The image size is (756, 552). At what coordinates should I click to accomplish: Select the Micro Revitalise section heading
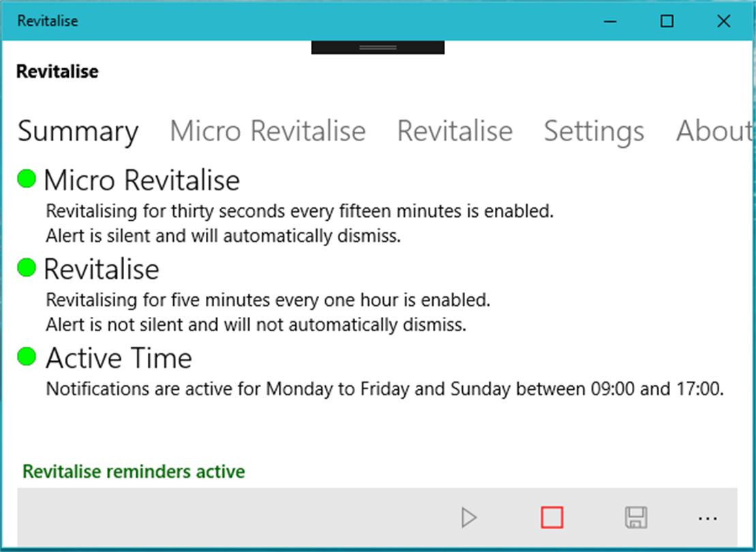(142, 181)
